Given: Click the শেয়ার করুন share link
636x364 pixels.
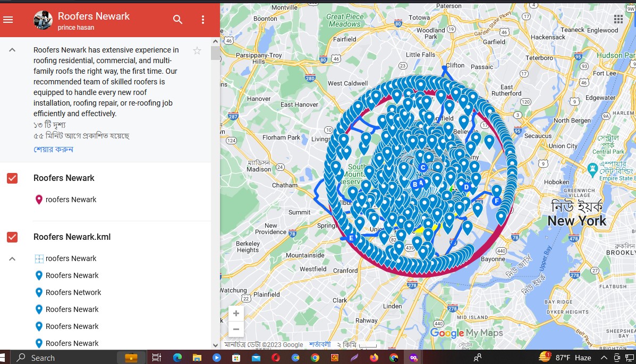Looking at the screenshot, I should 53,149.
